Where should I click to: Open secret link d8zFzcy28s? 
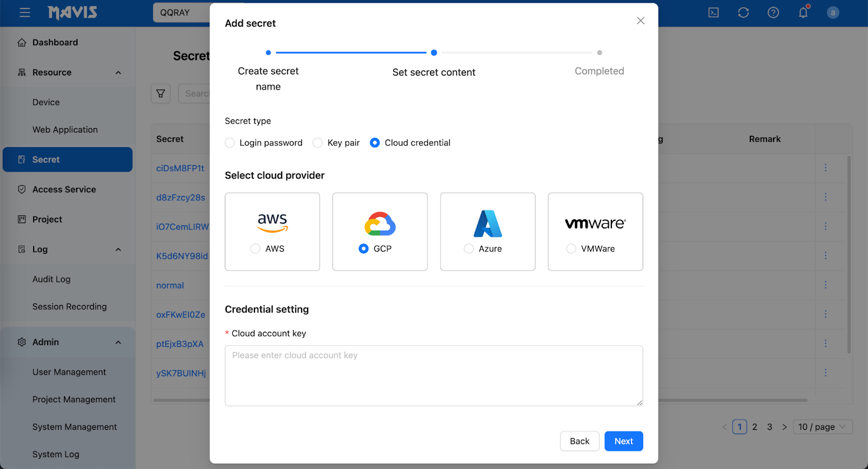click(x=181, y=198)
